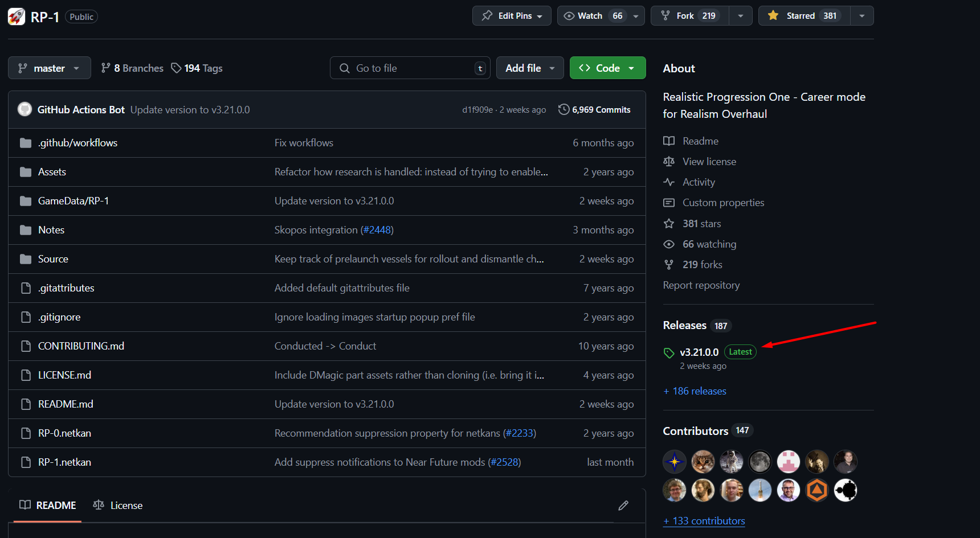The height and width of the screenshot is (538, 980).
Task: Open pull request #2528 link
Action: pyautogui.click(x=504, y=462)
